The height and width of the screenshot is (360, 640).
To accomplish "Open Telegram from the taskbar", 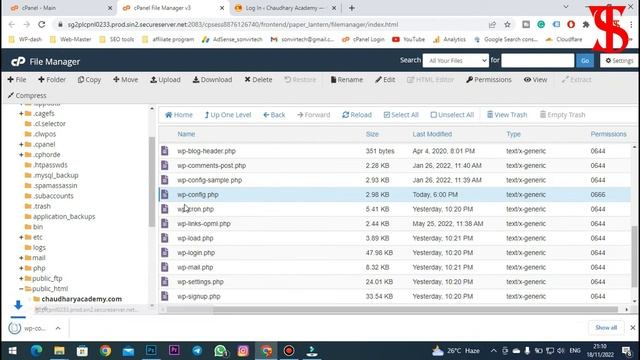I will point(197,351).
